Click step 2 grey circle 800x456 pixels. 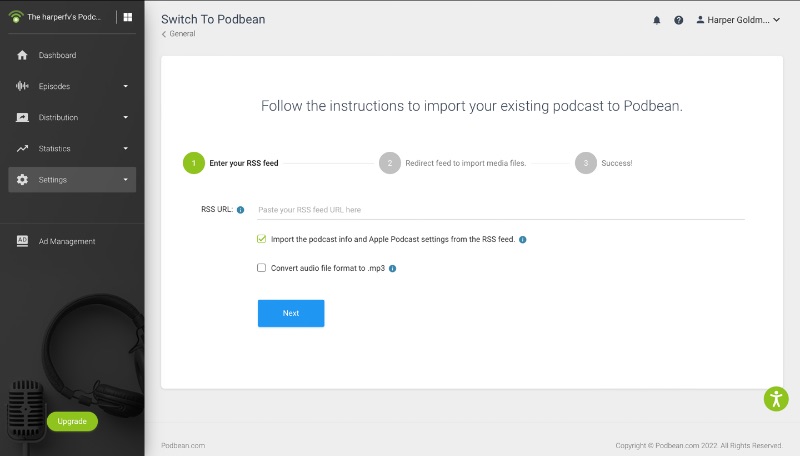[x=390, y=163]
